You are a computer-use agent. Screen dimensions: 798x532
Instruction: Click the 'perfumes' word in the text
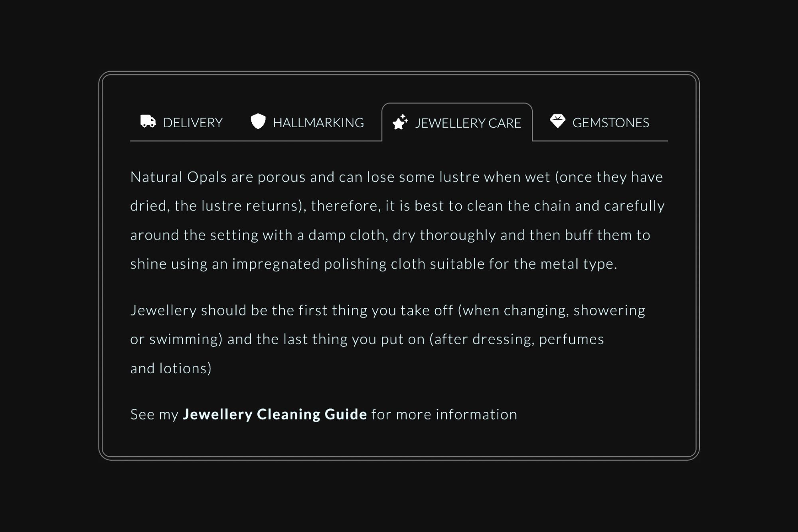(571, 339)
